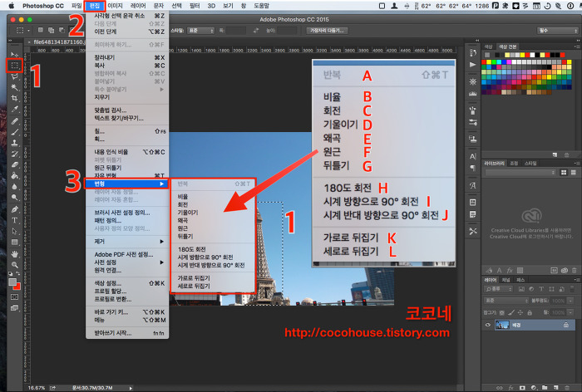Create new layer icon in Layers panel
The image size is (582, 392).
[x=556, y=388]
